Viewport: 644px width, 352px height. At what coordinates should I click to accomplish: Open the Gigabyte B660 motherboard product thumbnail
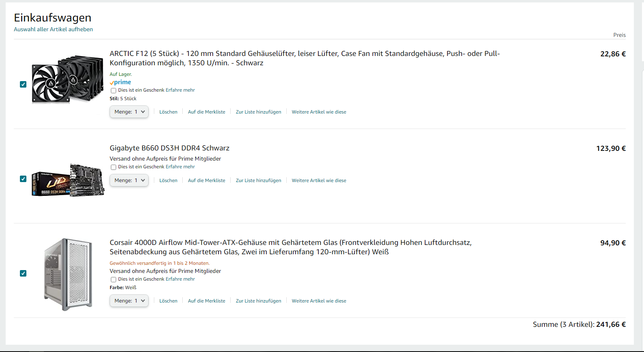[68, 180]
